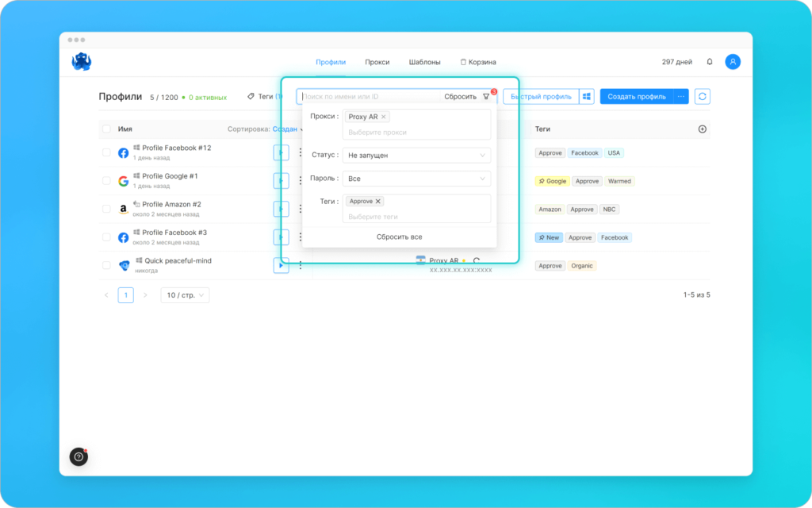The height and width of the screenshot is (508, 812).
Task: Focus search by name or ID field
Action: [370, 96]
